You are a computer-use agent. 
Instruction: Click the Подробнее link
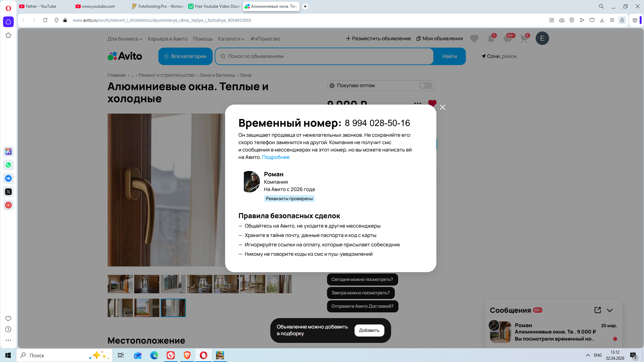[x=275, y=157]
